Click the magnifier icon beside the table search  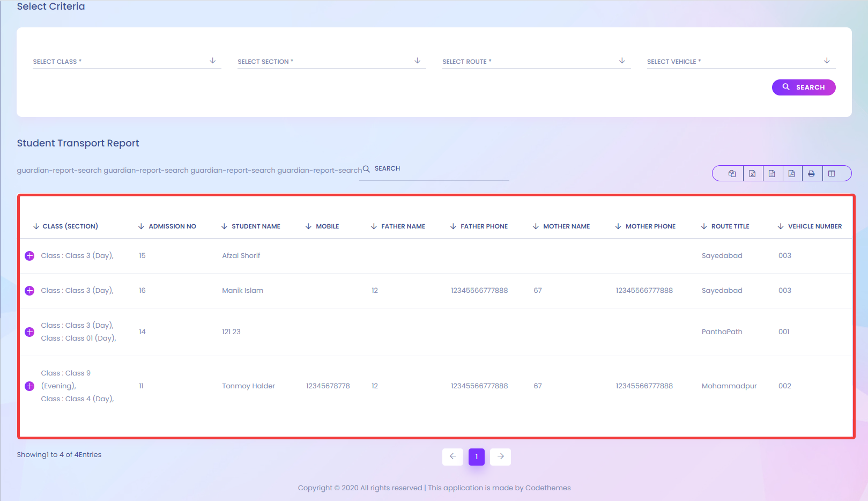point(366,169)
